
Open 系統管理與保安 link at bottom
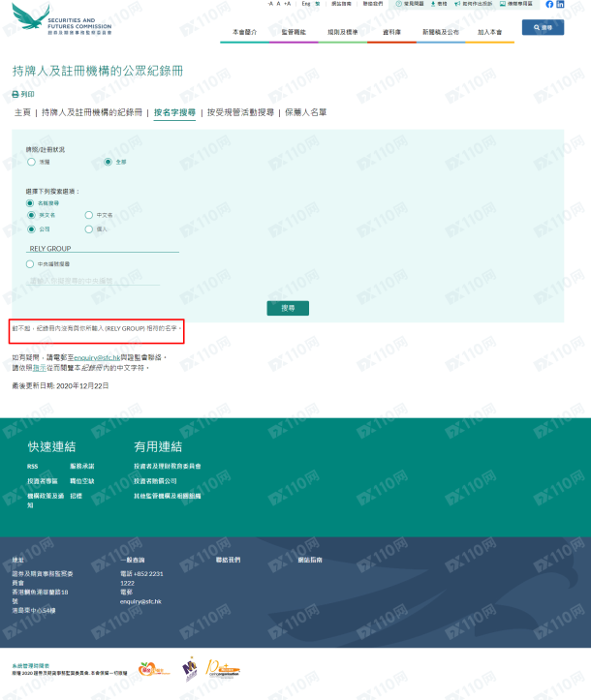point(30,665)
